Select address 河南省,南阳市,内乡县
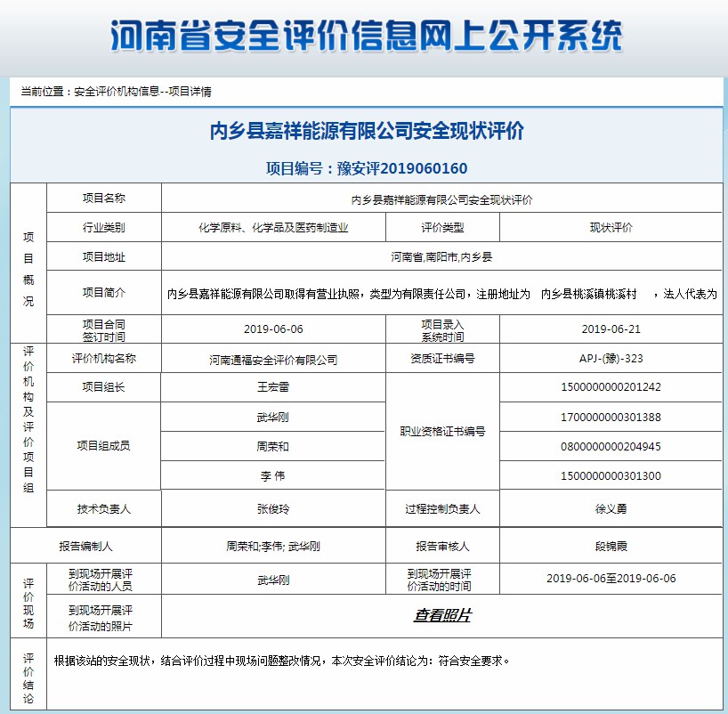The width and height of the screenshot is (728, 714). pyautogui.click(x=441, y=257)
